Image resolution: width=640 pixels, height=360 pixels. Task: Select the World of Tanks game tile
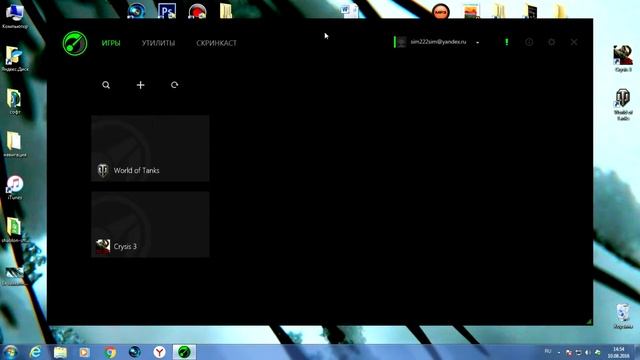[150, 148]
